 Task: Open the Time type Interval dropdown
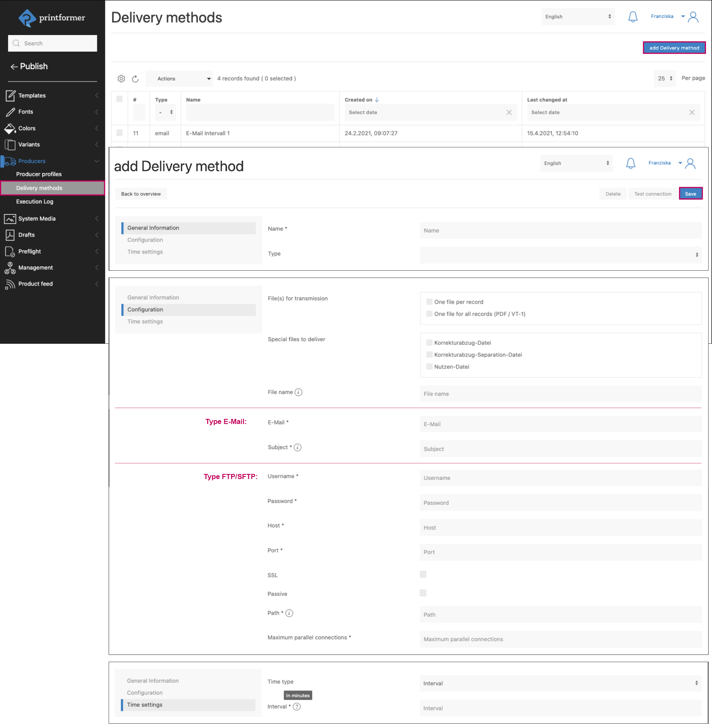(560, 683)
